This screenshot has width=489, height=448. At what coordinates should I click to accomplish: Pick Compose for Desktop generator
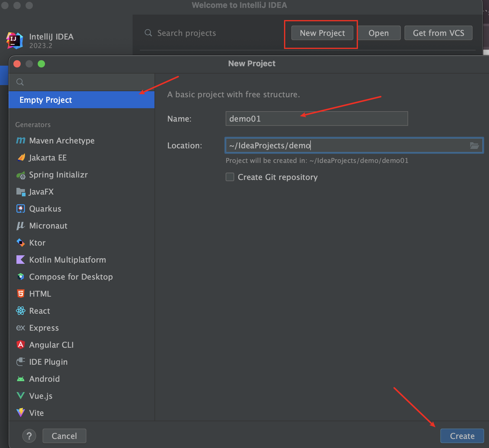(71, 277)
